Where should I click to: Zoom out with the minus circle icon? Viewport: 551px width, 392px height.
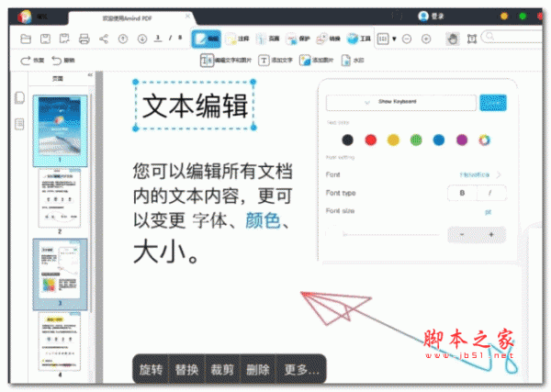pyautogui.click(x=407, y=39)
